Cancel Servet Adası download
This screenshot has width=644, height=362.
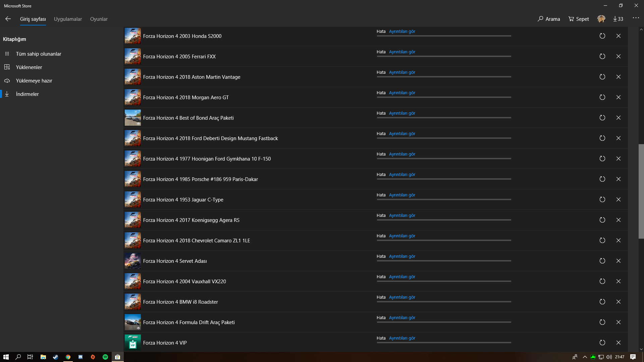pyautogui.click(x=618, y=261)
